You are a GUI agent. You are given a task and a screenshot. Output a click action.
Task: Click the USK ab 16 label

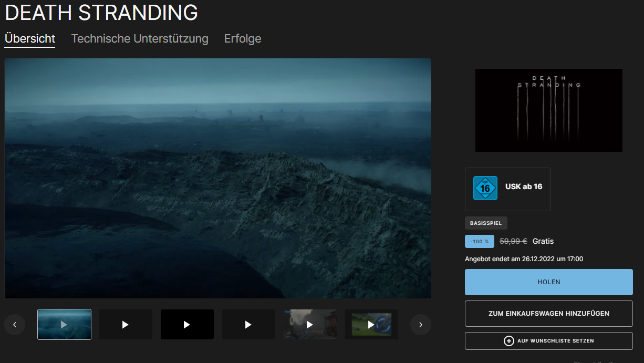tap(524, 186)
